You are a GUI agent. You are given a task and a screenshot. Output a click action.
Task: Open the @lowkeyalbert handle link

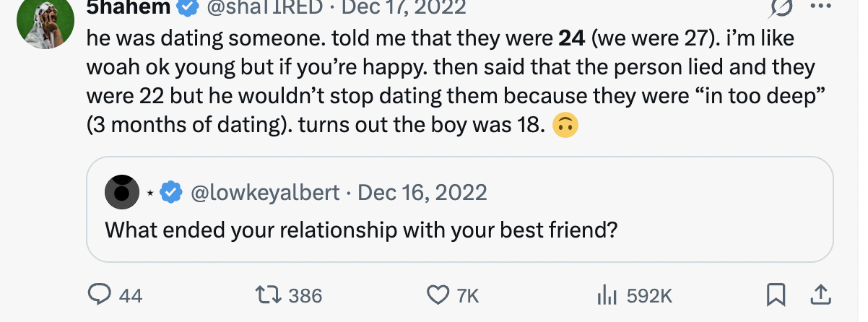[265, 192]
